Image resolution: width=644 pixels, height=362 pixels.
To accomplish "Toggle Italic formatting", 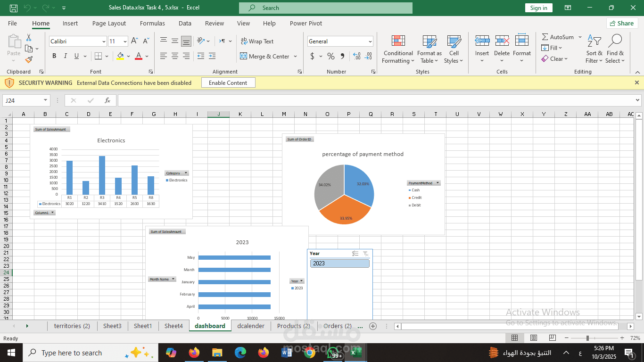I will pos(65,56).
